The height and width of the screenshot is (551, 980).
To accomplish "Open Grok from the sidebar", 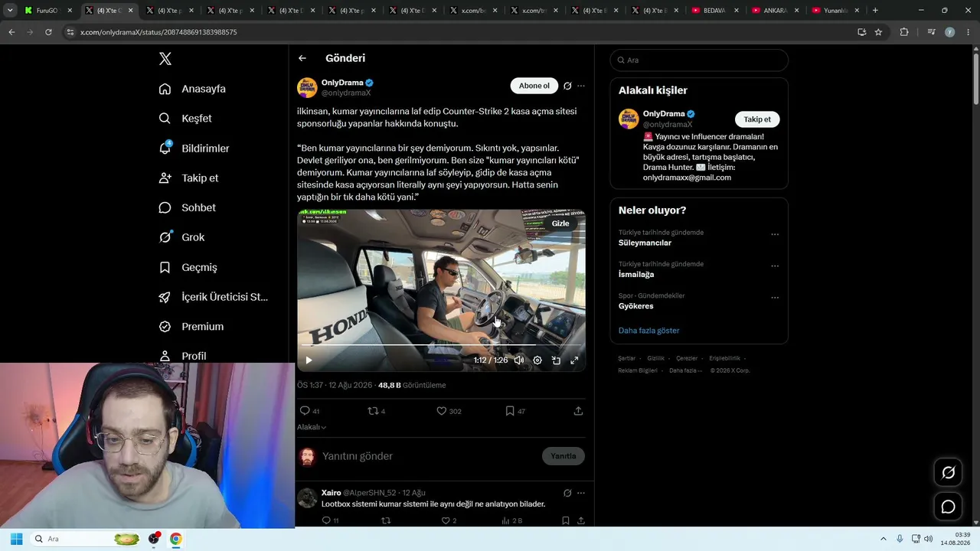I will 181,237.
